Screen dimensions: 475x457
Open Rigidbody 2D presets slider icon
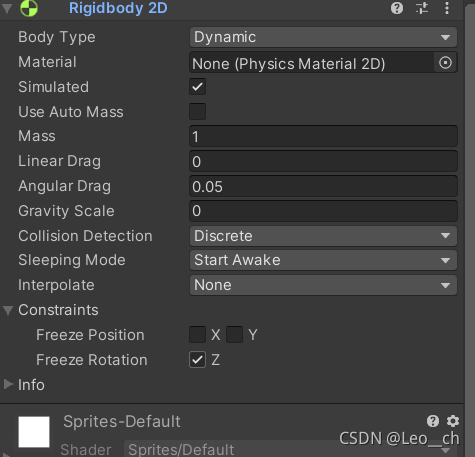422,8
